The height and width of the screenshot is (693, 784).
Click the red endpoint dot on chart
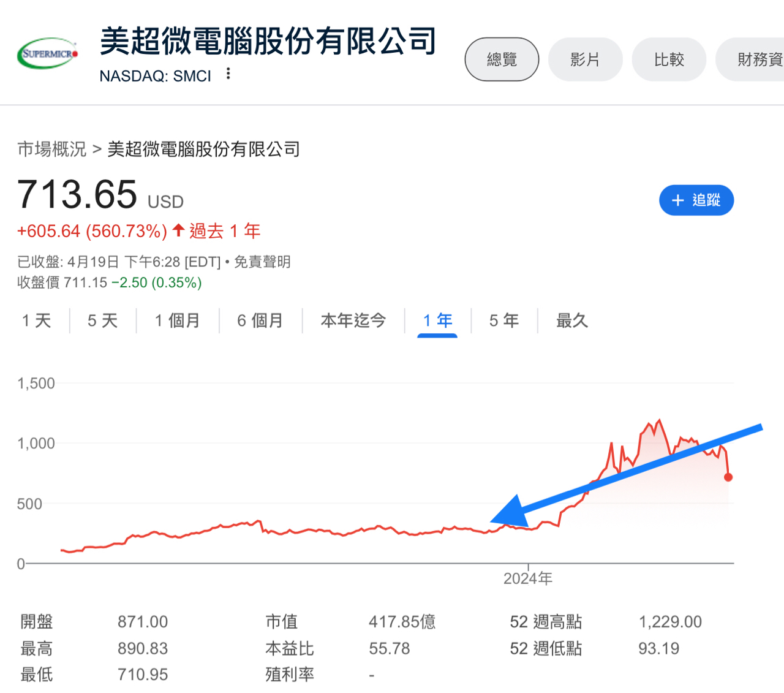[728, 477]
